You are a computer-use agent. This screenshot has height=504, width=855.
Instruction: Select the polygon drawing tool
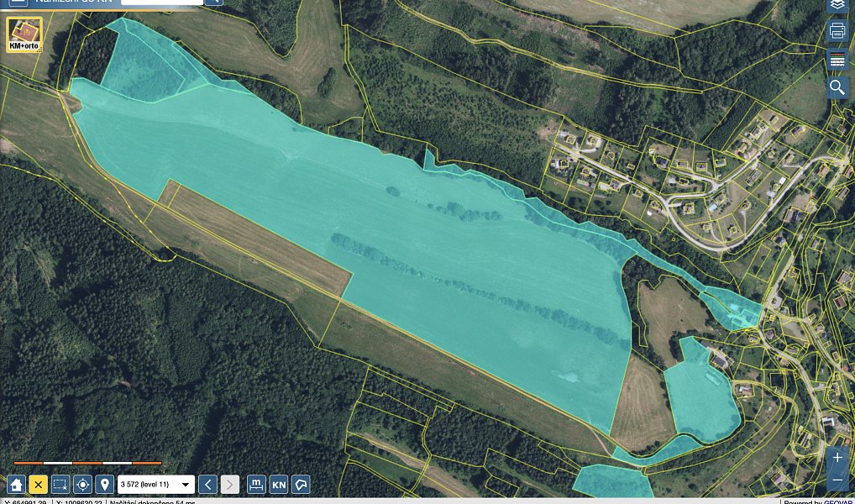click(x=301, y=484)
